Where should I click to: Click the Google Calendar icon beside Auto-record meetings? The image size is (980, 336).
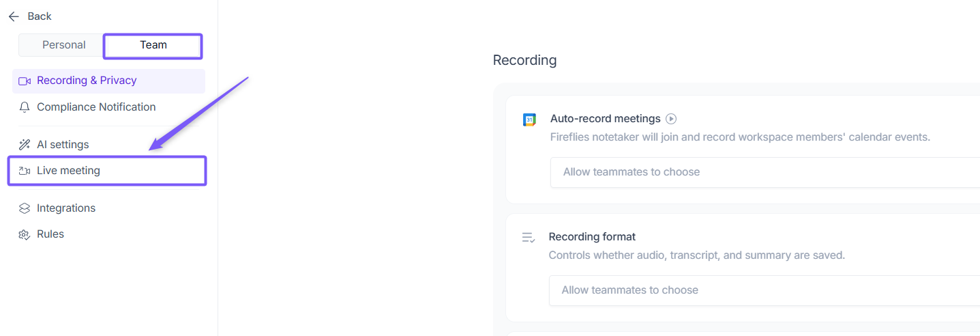[529, 120]
